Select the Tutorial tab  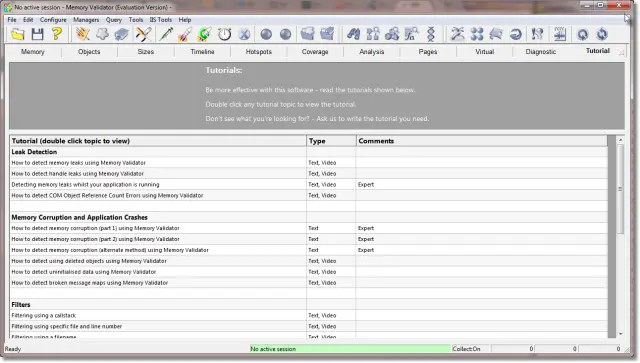click(x=598, y=51)
